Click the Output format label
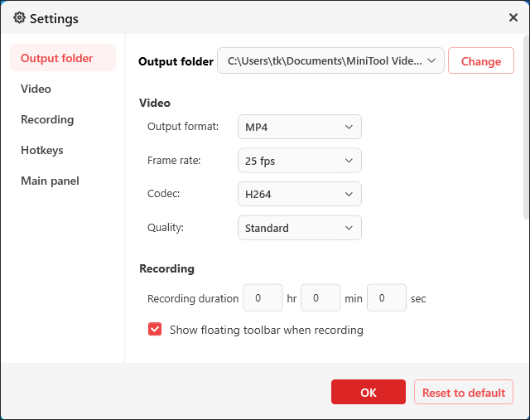Image resolution: width=530 pixels, height=420 pixels. 183,127
